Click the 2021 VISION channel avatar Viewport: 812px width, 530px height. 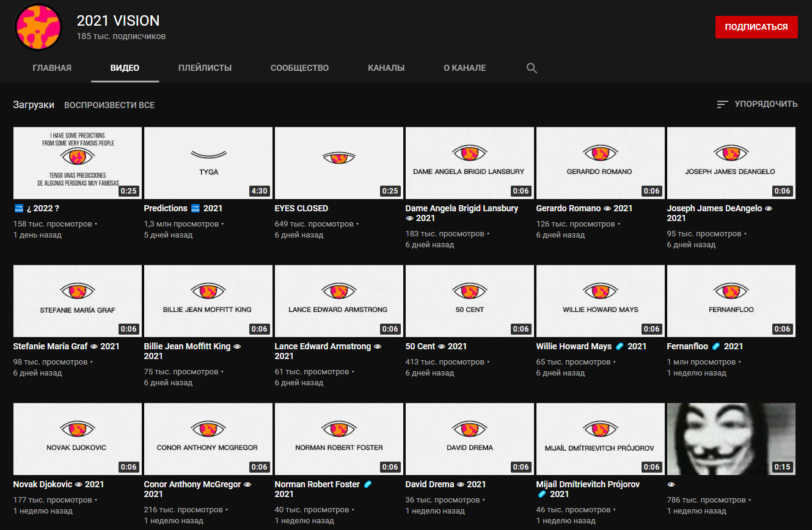coord(38,28)
